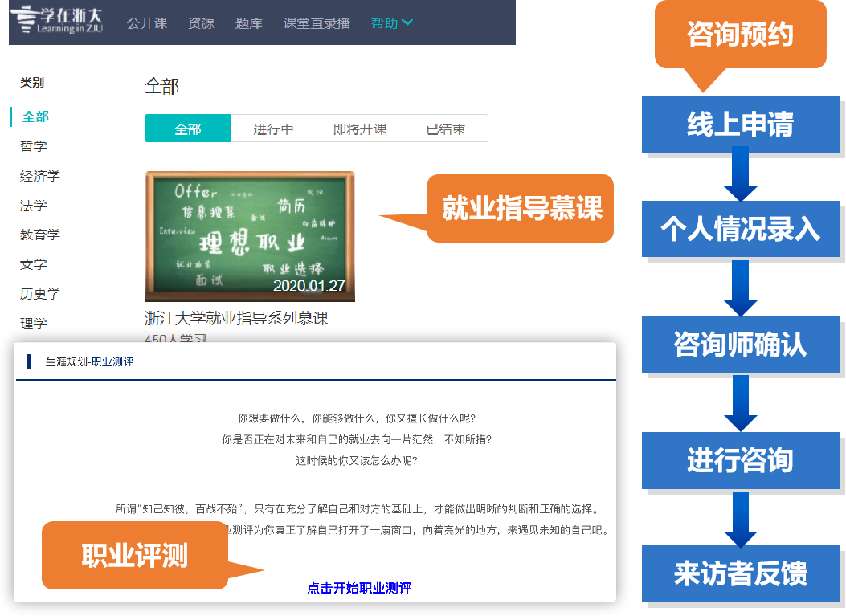Switch to the 进行中 filter tab
The width and height of the screenshot is (846, 616).
click(273, 128)
